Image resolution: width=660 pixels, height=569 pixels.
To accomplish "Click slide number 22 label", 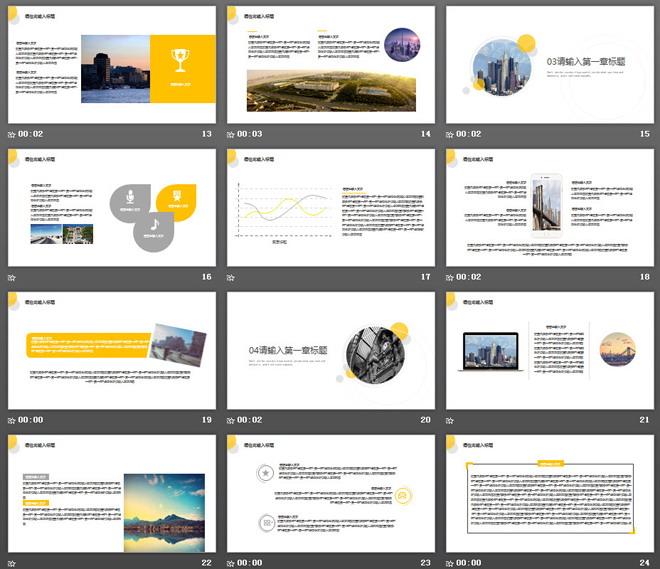I will tap(207, 563).
